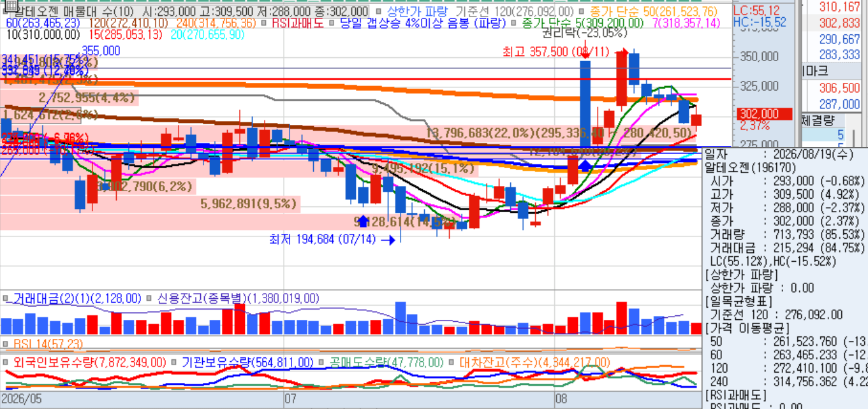
Task: Click the 302,833 price in right panel
Action: (x=840, y=23)
